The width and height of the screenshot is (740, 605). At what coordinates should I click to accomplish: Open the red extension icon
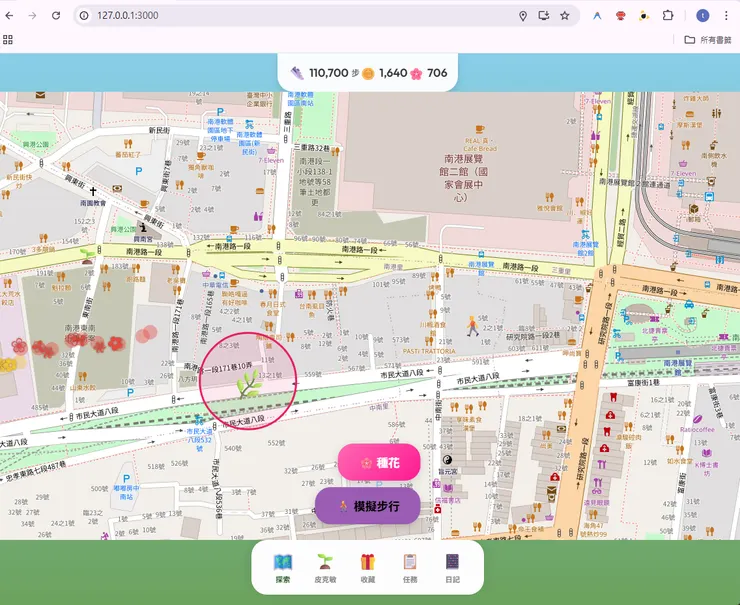click(x=621, y=16)
